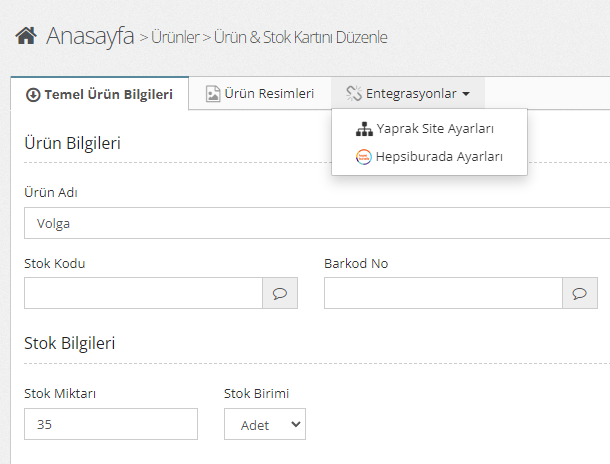
Task: Choose Hepsiburada Ayarları menu entry
Action: 438,156
